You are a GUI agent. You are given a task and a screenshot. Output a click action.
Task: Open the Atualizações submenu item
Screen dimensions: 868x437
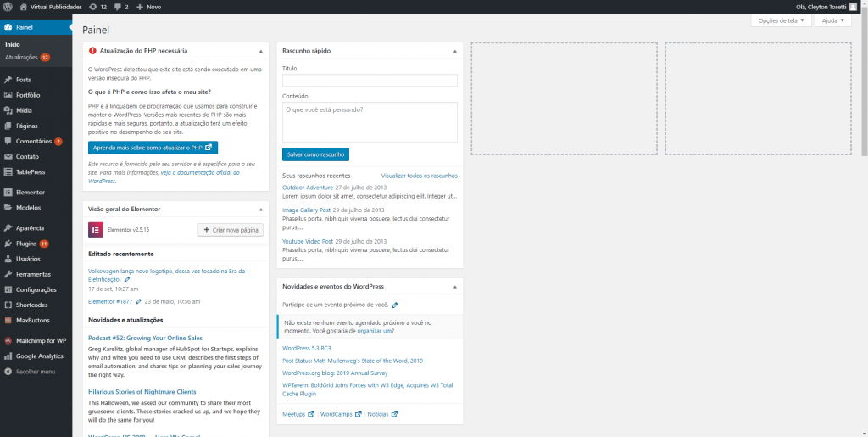pos(21,57)
